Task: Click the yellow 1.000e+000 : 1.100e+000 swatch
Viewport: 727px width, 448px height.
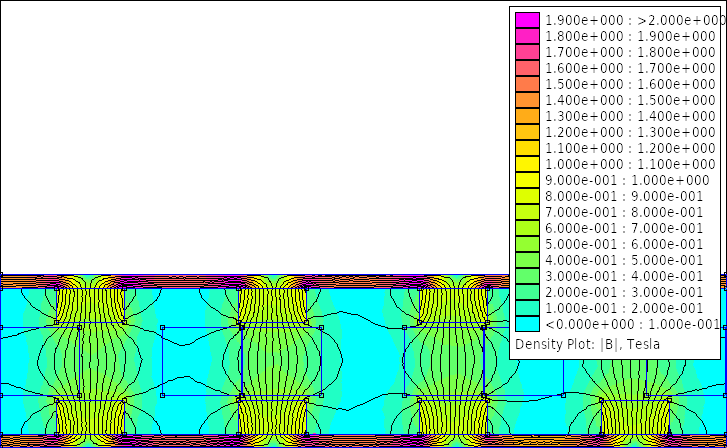Action: click(x=527, y=164)
